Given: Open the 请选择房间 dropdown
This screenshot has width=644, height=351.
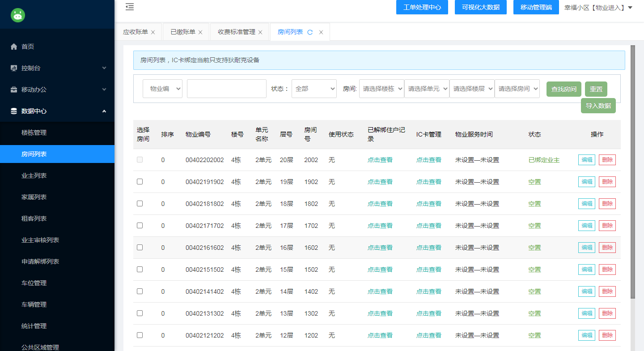Looking at the screenshot, I should pos(517,89).
